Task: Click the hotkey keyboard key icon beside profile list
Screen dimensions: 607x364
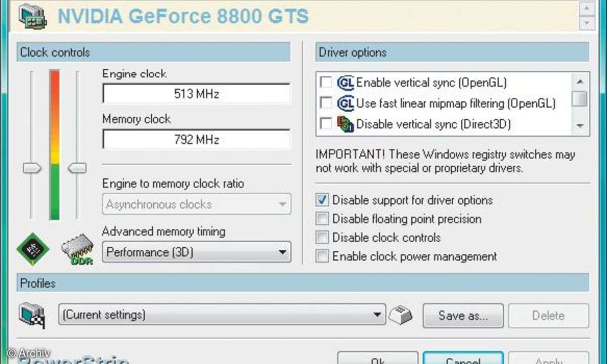Action: pos(401,315)
